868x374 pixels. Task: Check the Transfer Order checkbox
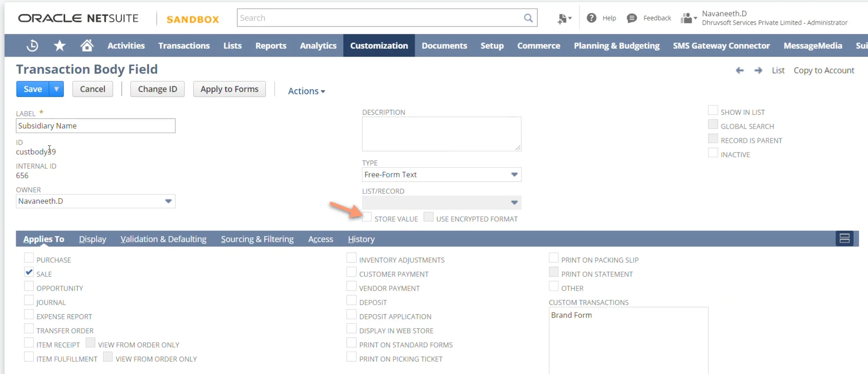click(x=29, y=329)
